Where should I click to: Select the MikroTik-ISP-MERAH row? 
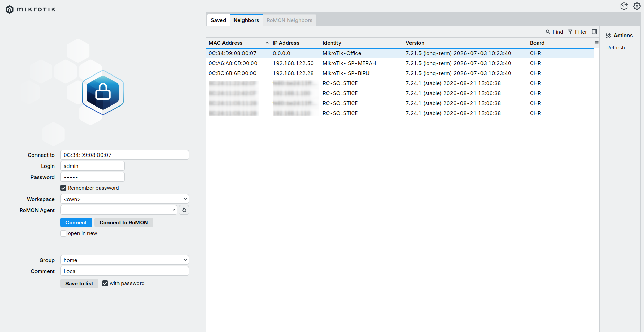click(x=400, y=63)
